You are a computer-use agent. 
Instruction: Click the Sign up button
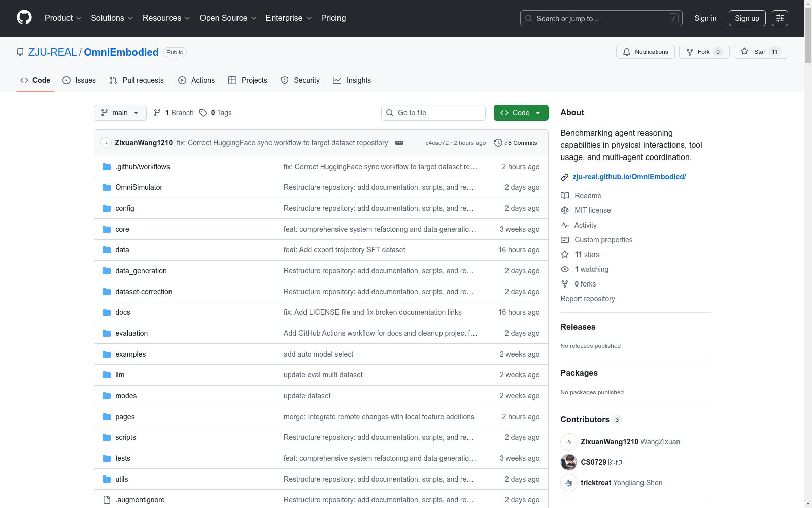[x=747, y=18]
